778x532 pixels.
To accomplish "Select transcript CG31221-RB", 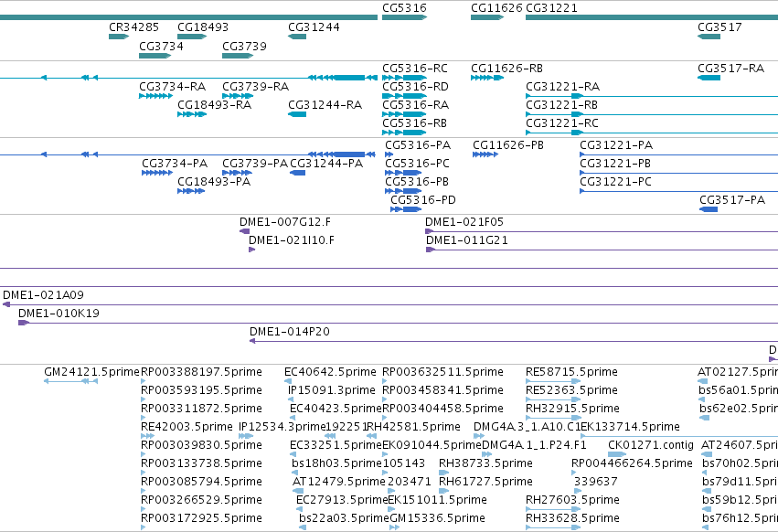I will pos(652,114).
